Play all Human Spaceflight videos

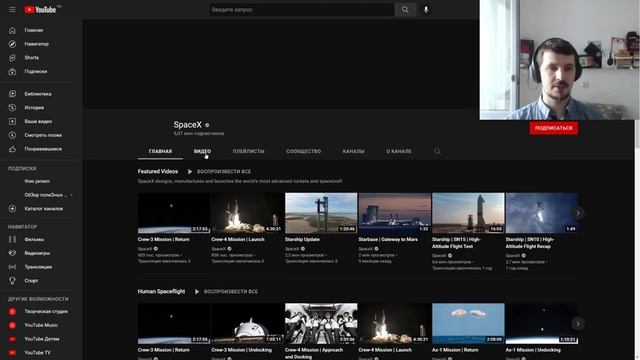[x=226, y=292]
